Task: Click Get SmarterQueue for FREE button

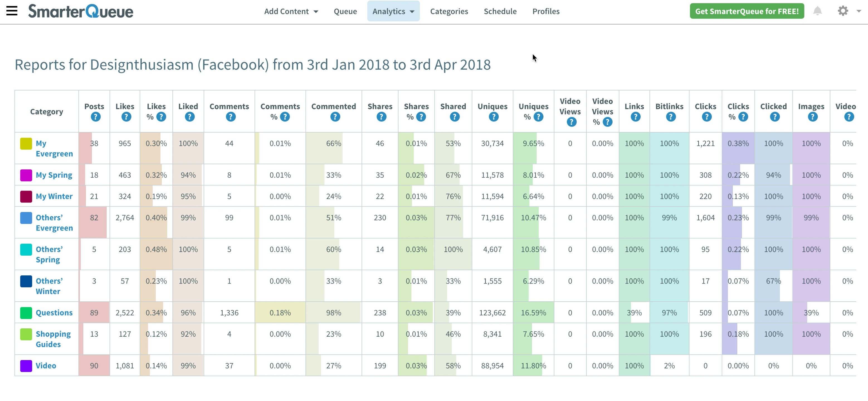Action: click(x=747, y=11)
